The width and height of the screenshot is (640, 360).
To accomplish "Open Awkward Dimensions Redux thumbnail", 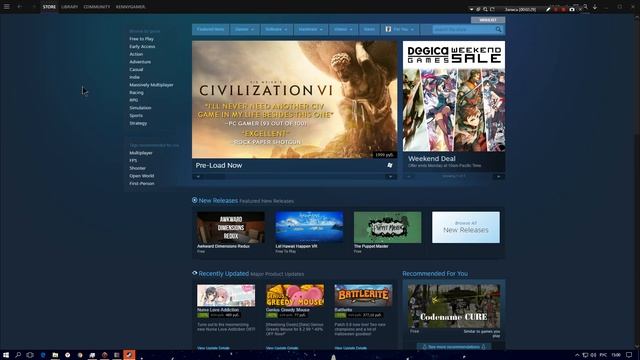I will (x=231, y=227).
